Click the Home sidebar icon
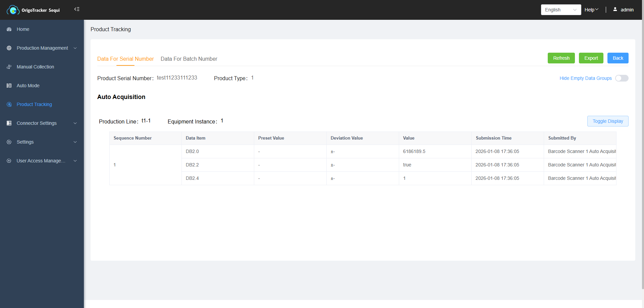644x308 pixels. point(9,30)
